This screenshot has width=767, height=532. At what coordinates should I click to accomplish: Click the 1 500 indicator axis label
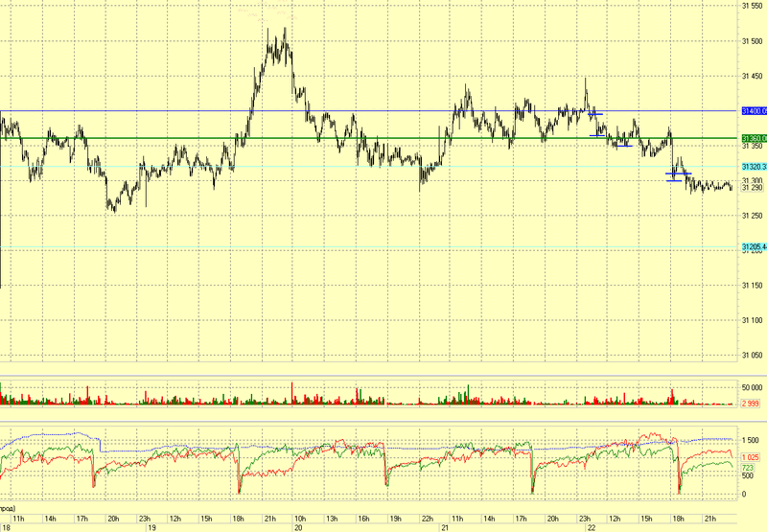[x=751, y=441]
